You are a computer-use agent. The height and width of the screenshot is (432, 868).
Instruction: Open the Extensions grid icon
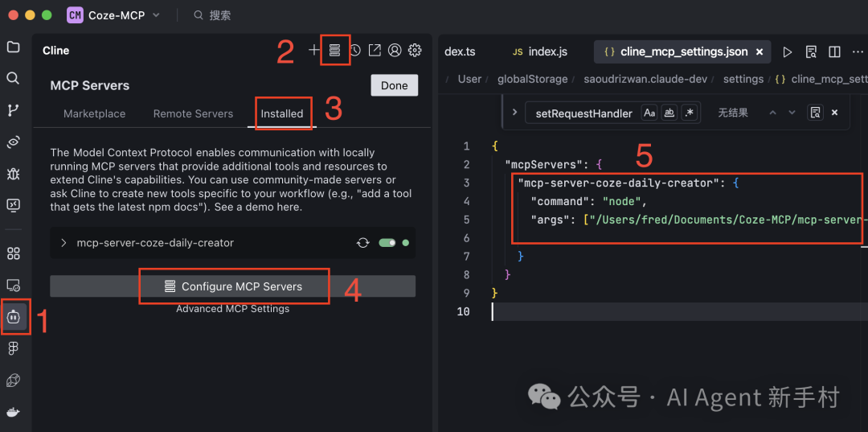[x=14, y=253]
